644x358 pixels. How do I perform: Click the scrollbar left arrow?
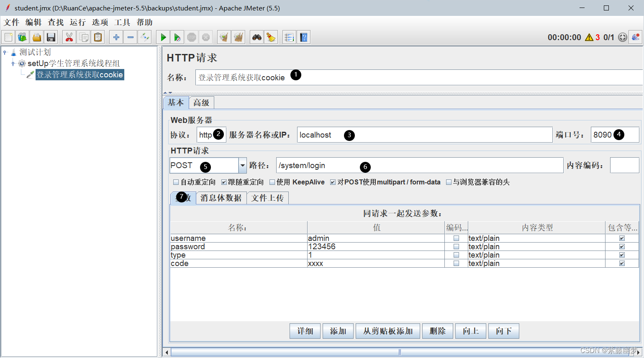pos(167,352)
